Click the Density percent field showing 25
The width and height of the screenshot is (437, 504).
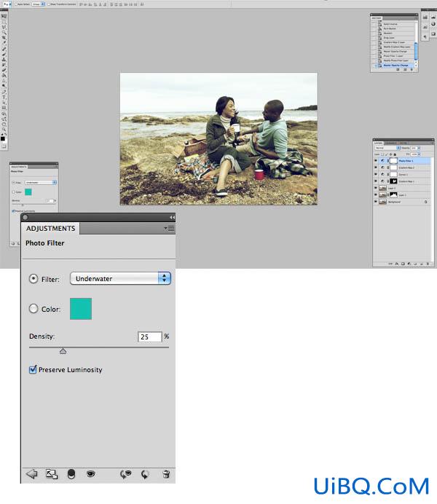coord(150,336)
